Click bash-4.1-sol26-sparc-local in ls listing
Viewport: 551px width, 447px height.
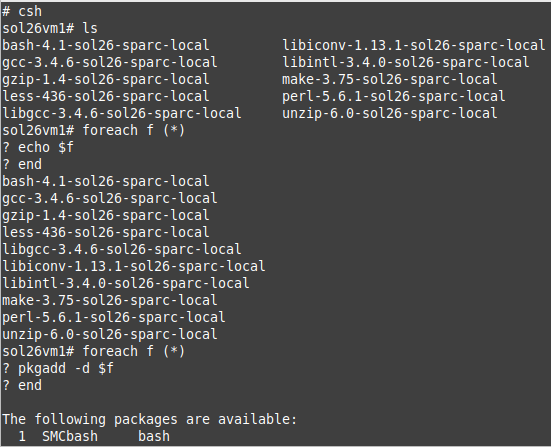click(x=106, y=45)
